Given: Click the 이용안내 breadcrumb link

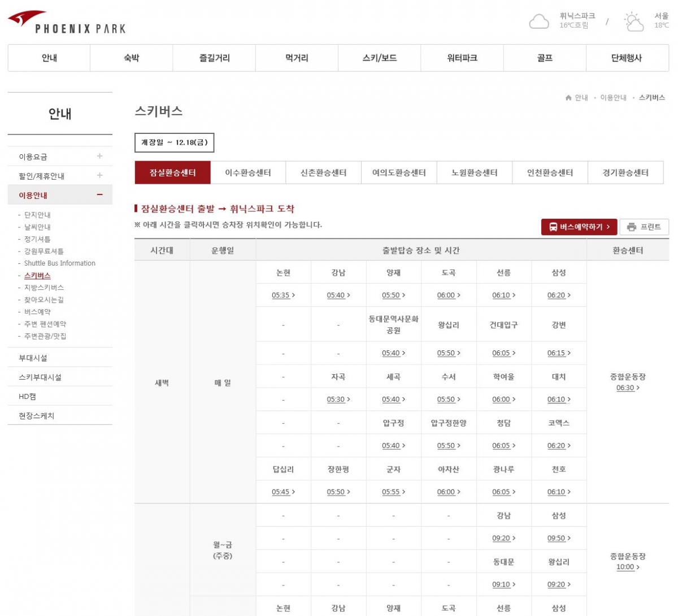Looking at the screenshot, I should click(x=613, y=98).
